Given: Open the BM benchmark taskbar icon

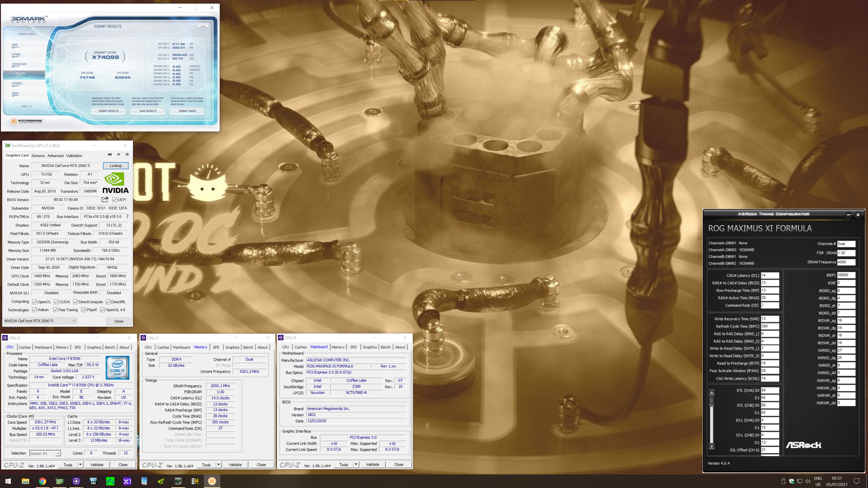Looking at the screenshot, I should [195, 481].
